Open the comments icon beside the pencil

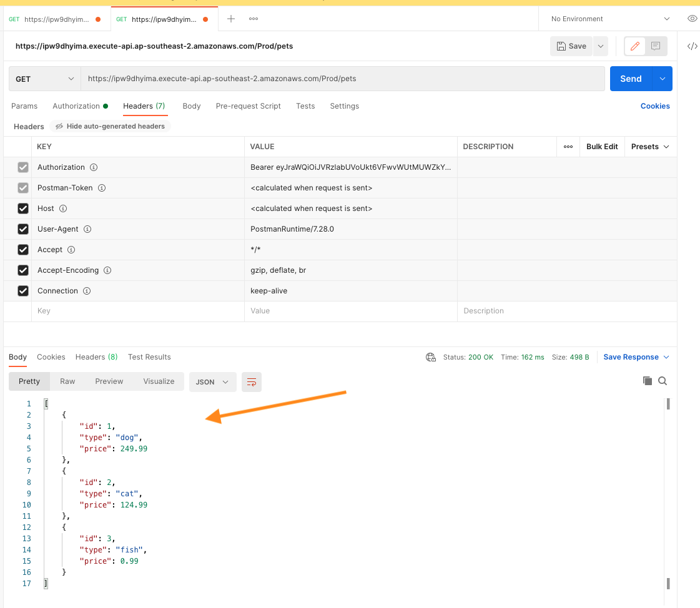pyautogui.click(x=656, y=46)
